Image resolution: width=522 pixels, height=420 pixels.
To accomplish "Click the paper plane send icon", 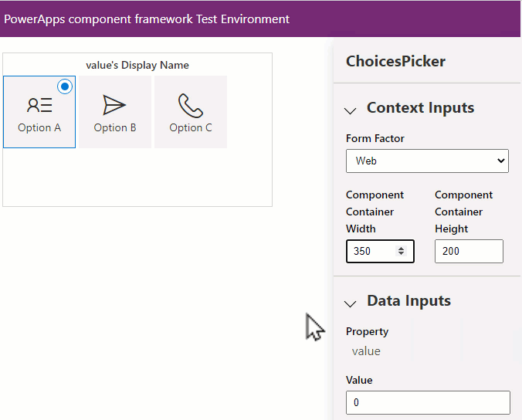I will pos(114,106).
